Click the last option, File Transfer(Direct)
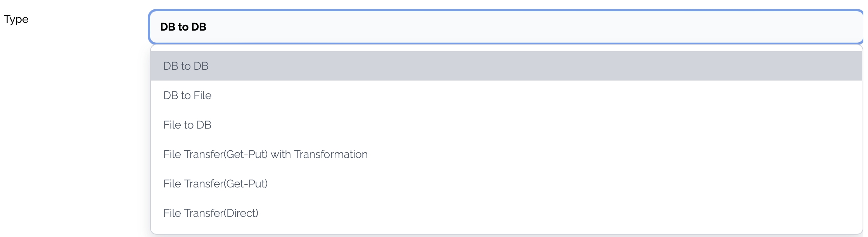 (211, 213)
